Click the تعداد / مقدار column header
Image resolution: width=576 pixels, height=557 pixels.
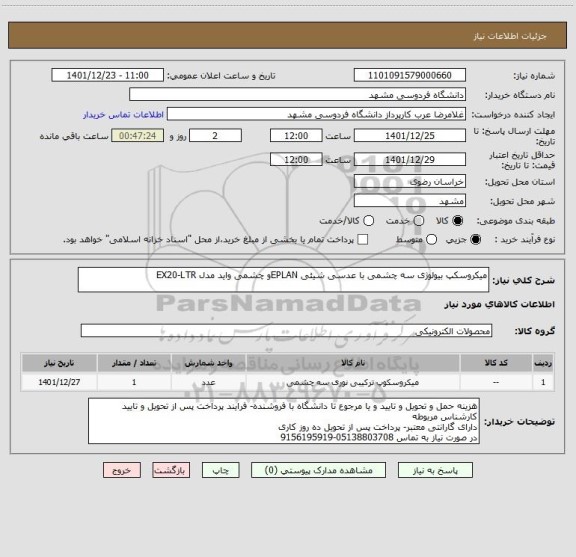(x=134, y=363)
